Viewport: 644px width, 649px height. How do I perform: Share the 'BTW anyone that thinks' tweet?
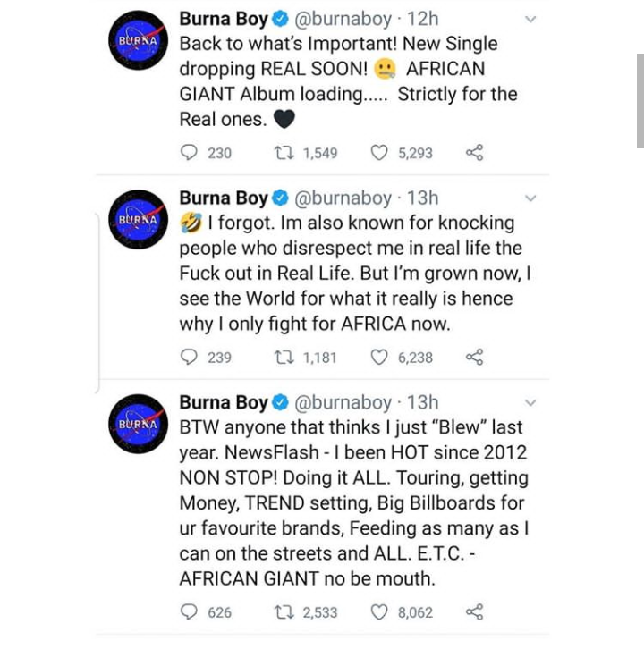[474, 612]
